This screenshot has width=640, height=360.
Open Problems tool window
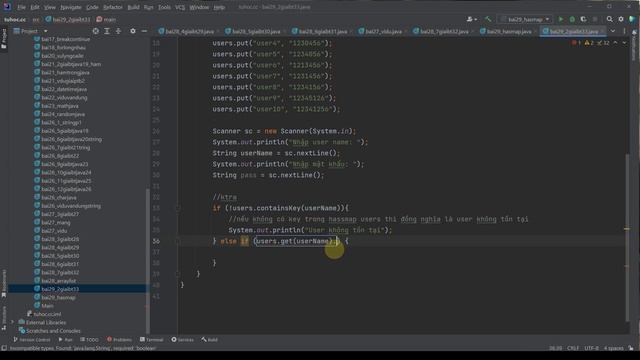click(119, 340)
